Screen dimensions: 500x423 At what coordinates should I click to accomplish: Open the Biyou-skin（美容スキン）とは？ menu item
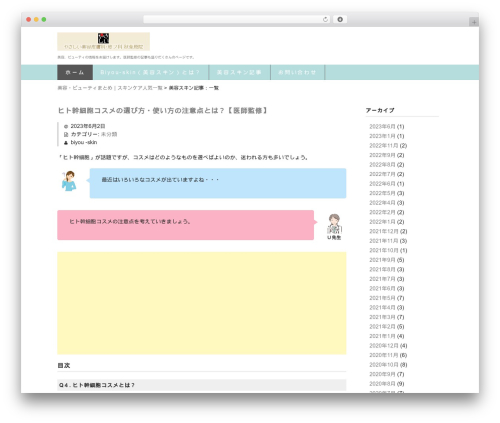[x=150, y=72]
